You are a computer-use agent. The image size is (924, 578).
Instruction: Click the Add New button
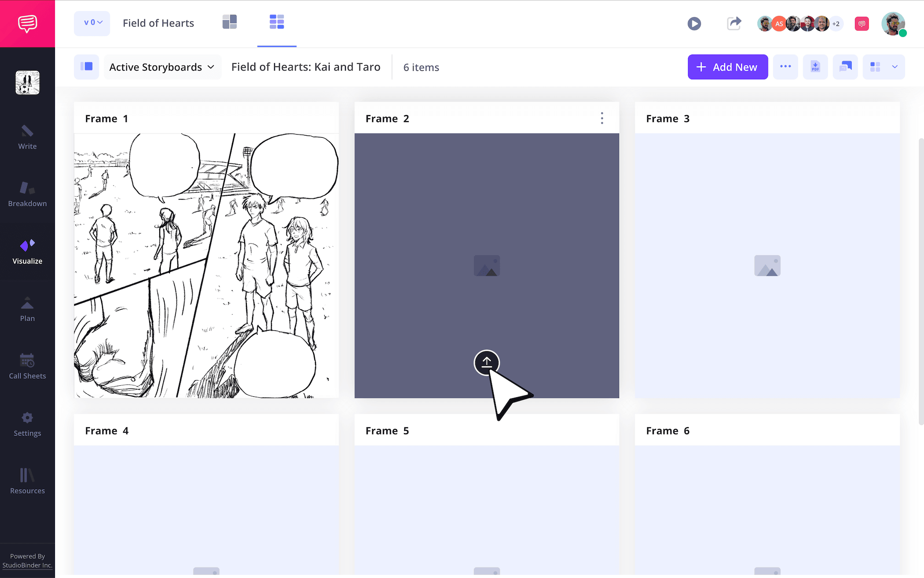tap(727, 67)
